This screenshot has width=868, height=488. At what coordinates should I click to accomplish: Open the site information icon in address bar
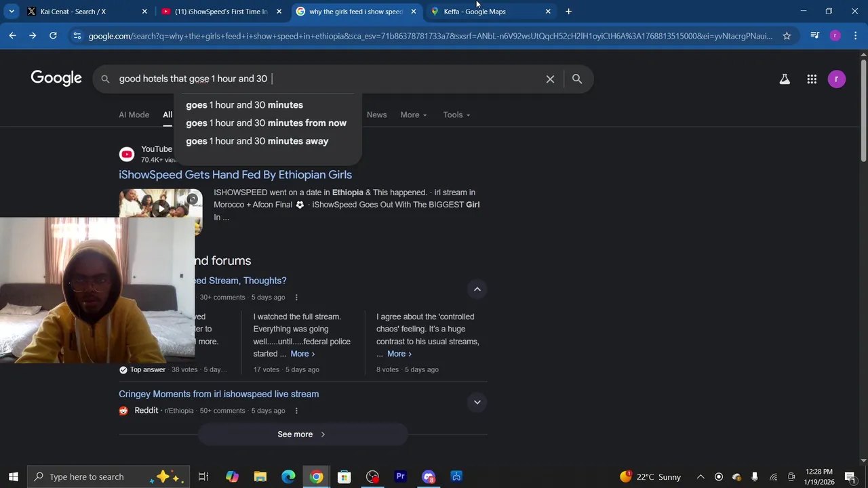(77, 36)
